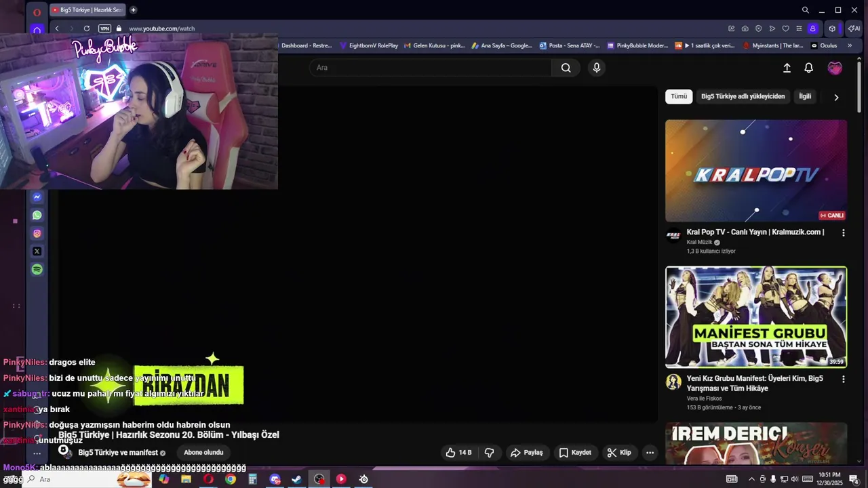Open extensions cube icon
868x488 pixels.
coord(832,28)
